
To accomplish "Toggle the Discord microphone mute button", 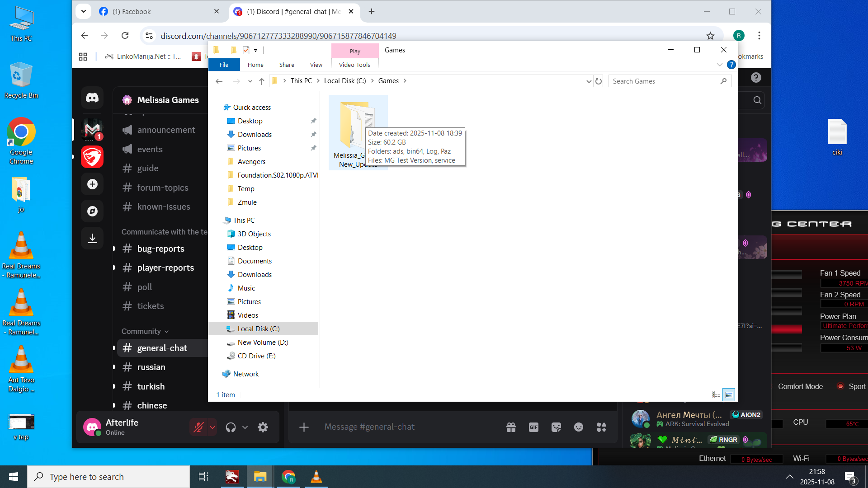I will pos(198,427).
